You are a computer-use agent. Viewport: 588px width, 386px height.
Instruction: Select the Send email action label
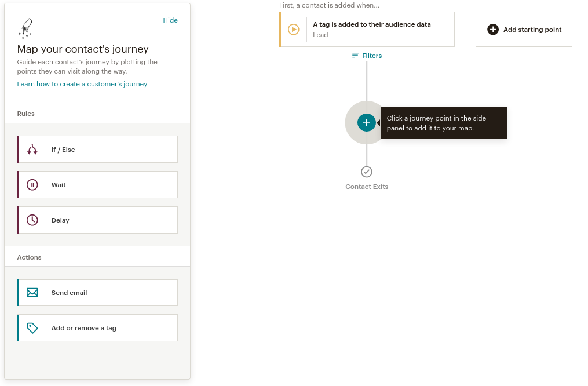69,293
